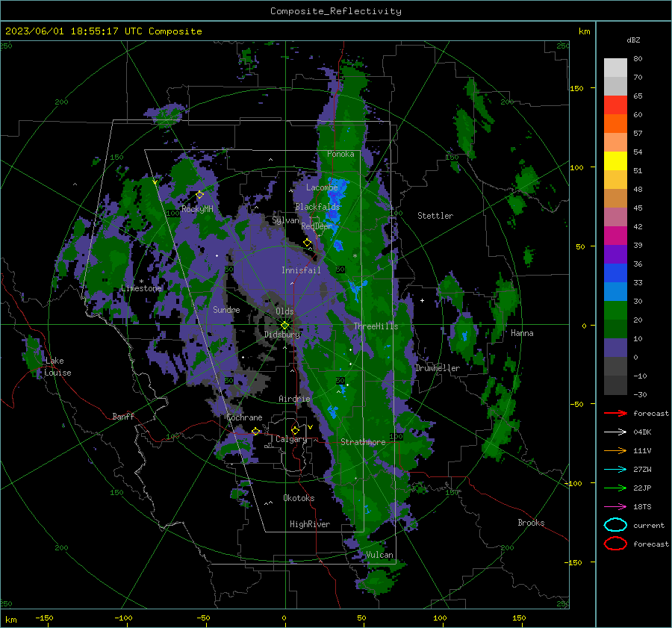
Task: Click the ThreeHills label
Action: [376, 326]
